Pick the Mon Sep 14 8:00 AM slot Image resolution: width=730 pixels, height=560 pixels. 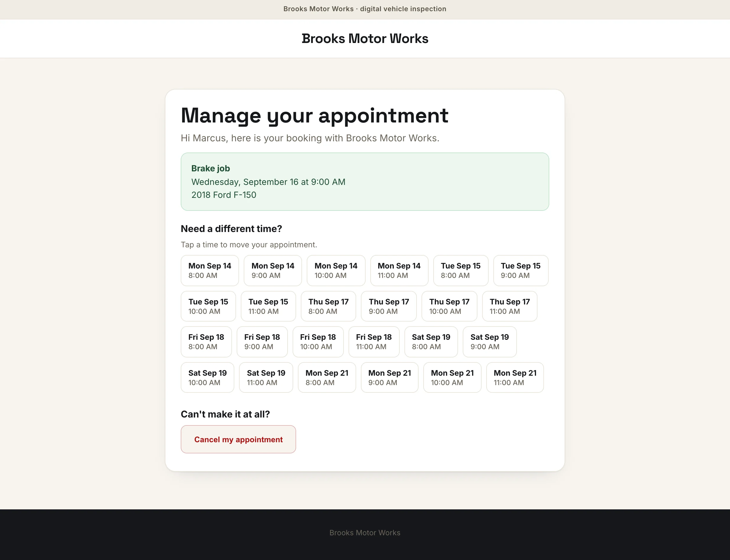[x=210, y=270]
